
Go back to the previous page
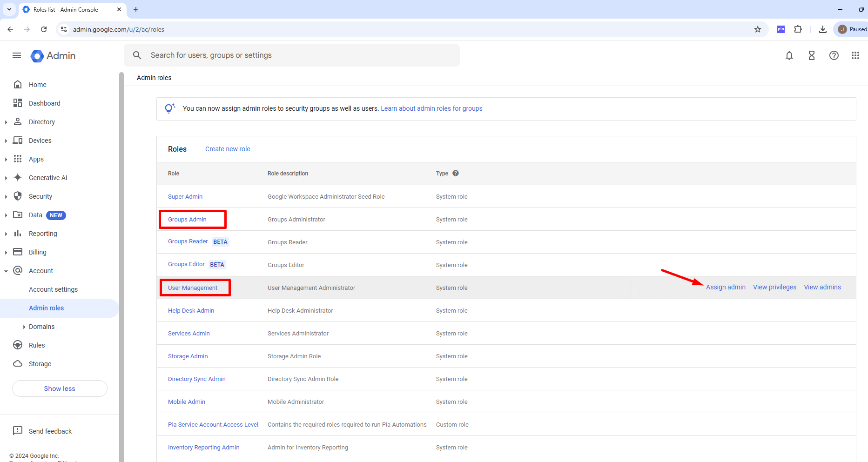click(x=10, y=29)
